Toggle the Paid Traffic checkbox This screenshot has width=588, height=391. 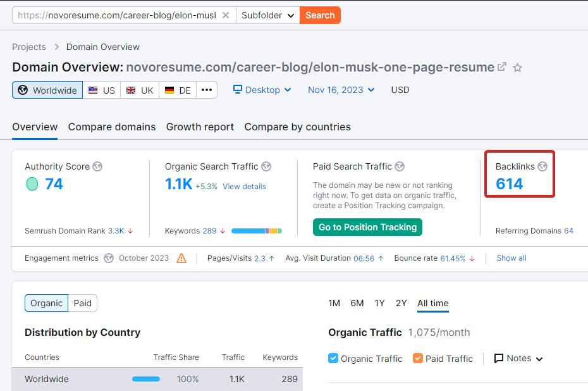tap(418, 358)
